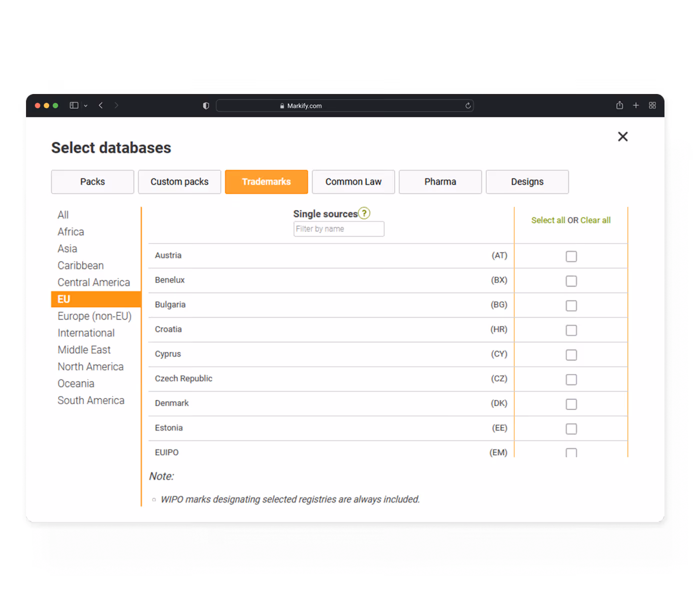This screenshot has height=616, width=699.
Task: Click the EUIPO row name
Action: pyautogui.click(x=167, y=452)
